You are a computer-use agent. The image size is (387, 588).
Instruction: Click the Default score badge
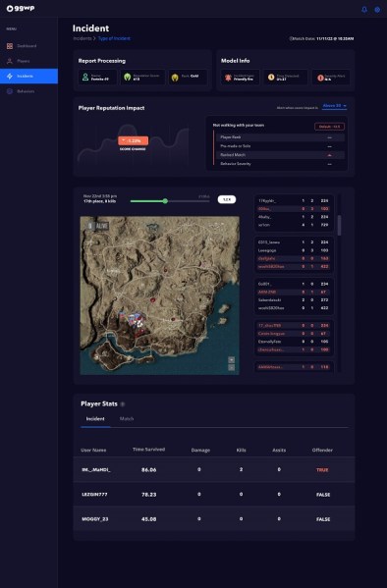tap(329, 127)
